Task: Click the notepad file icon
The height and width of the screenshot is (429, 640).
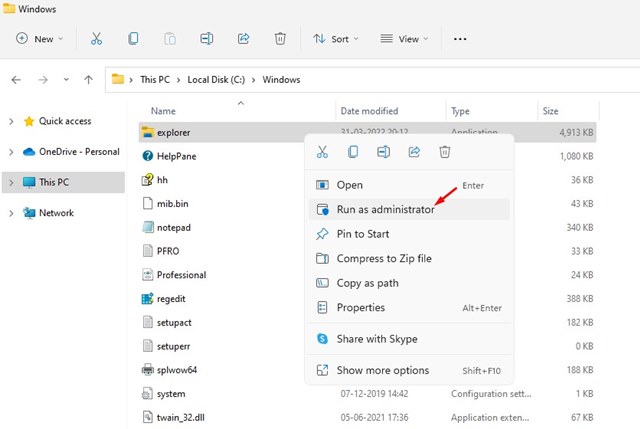Action: click(148, 227)
